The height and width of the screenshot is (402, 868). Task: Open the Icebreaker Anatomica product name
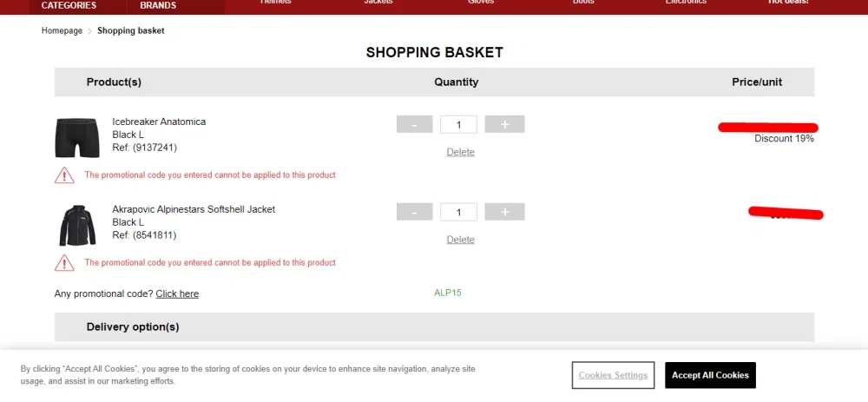(159, 122)
